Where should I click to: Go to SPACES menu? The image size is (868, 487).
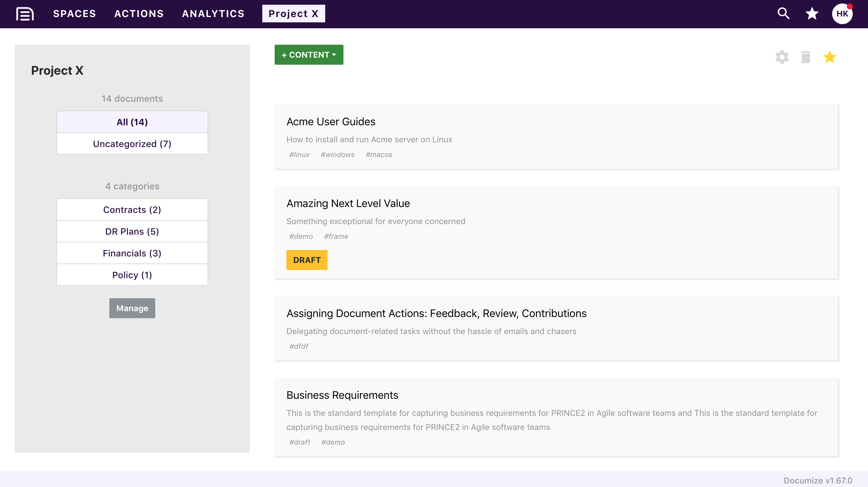tap(74, 14)
